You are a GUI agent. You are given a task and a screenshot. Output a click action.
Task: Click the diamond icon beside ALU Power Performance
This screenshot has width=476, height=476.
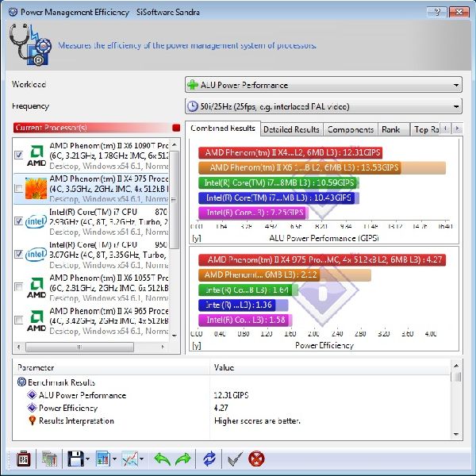click(x=32, y=395)
